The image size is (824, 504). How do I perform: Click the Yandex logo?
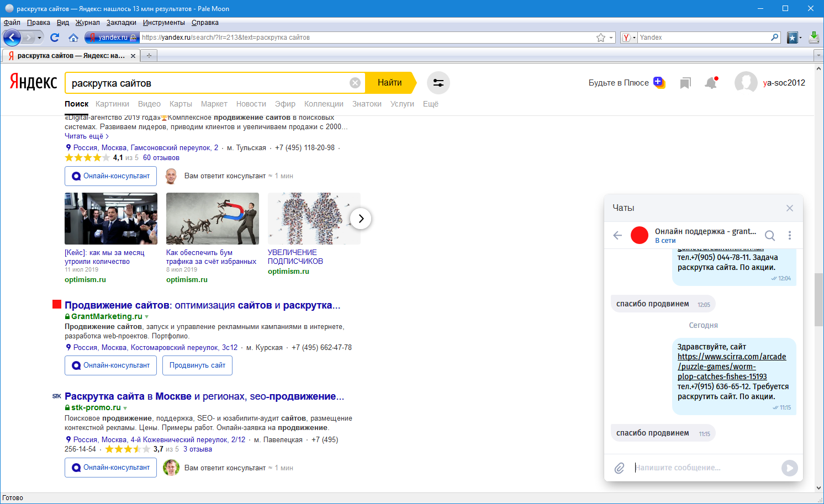pos(33,82)
